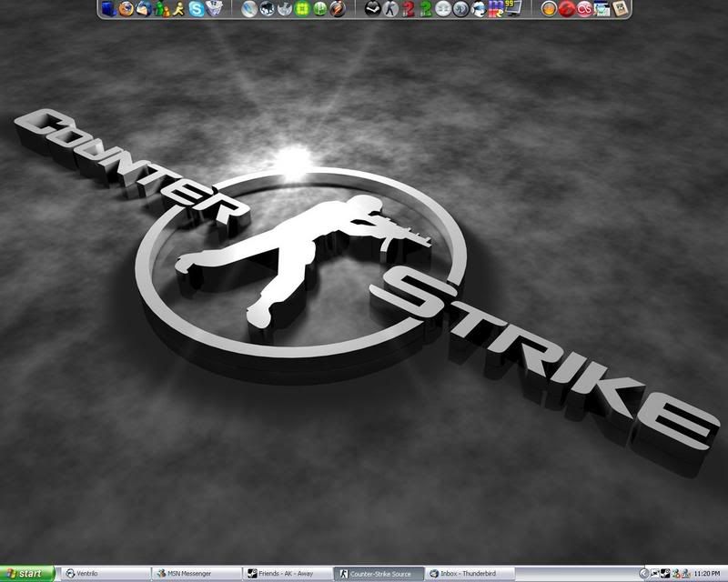728x582 pixels.
Task: Open the recycle bin icon in dock
Action: click(x=214, y=9)
